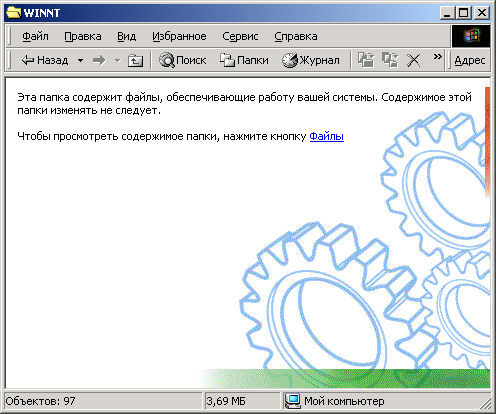Screen dimensions: 496x414
Task: Click the Назад back arrow button
Action: tap(45, 60)
